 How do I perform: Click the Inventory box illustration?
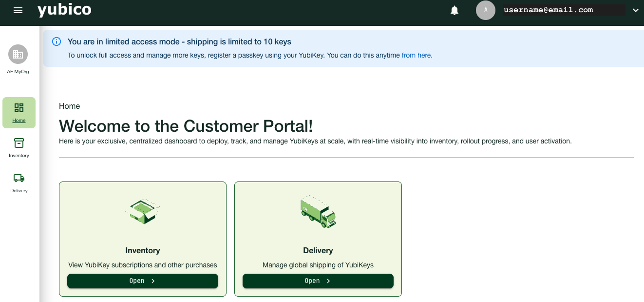coord(143,212)
